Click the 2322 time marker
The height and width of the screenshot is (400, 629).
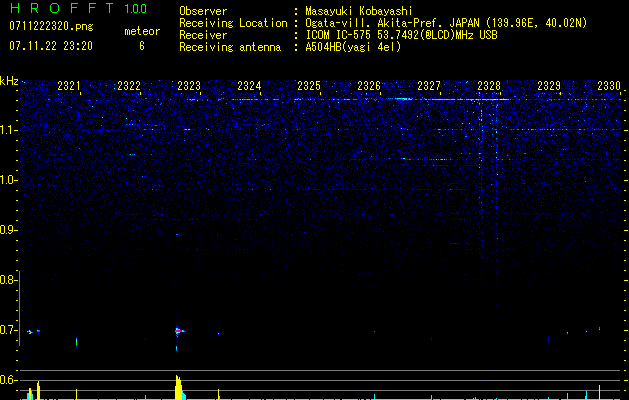[129, 85]
